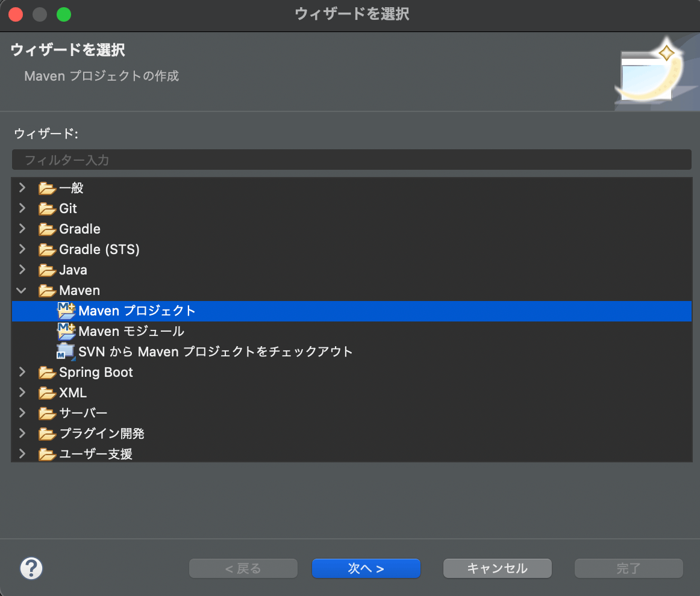Focus the フィルター入力 filter field
The width and height of the screenshot is (700, 596).
[351, 160]
